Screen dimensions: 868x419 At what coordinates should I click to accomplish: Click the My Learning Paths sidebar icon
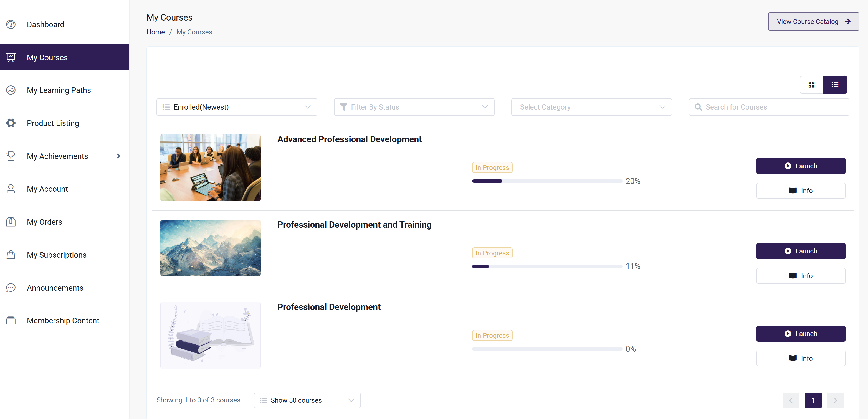tap(11, 90)
